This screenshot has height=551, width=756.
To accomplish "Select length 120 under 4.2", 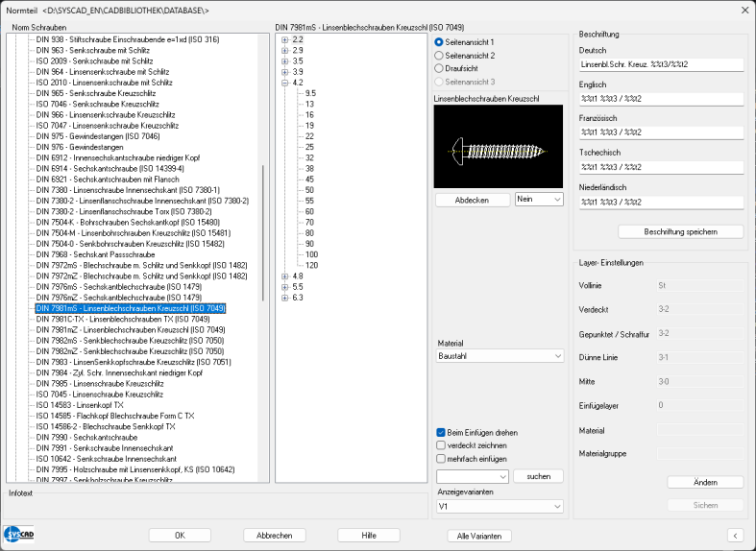I will 311,265.
